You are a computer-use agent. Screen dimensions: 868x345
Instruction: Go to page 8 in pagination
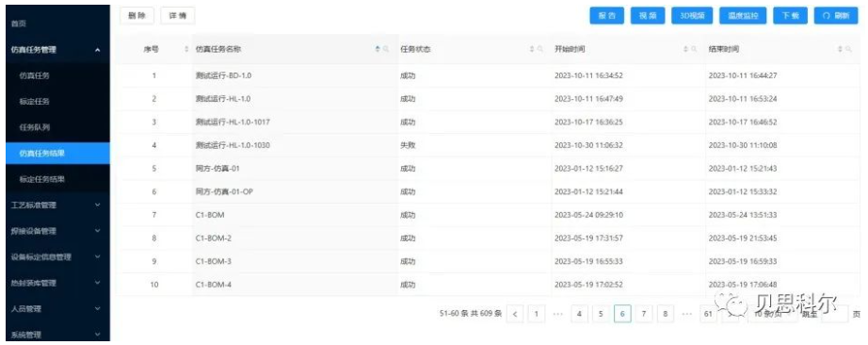pos(666,314)
